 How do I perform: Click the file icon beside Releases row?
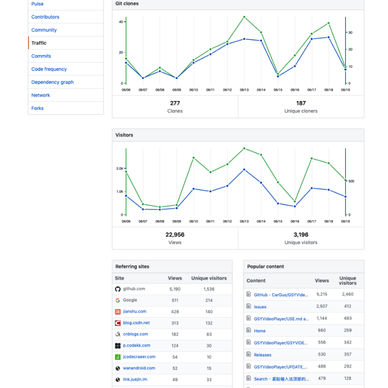(249, 354)
